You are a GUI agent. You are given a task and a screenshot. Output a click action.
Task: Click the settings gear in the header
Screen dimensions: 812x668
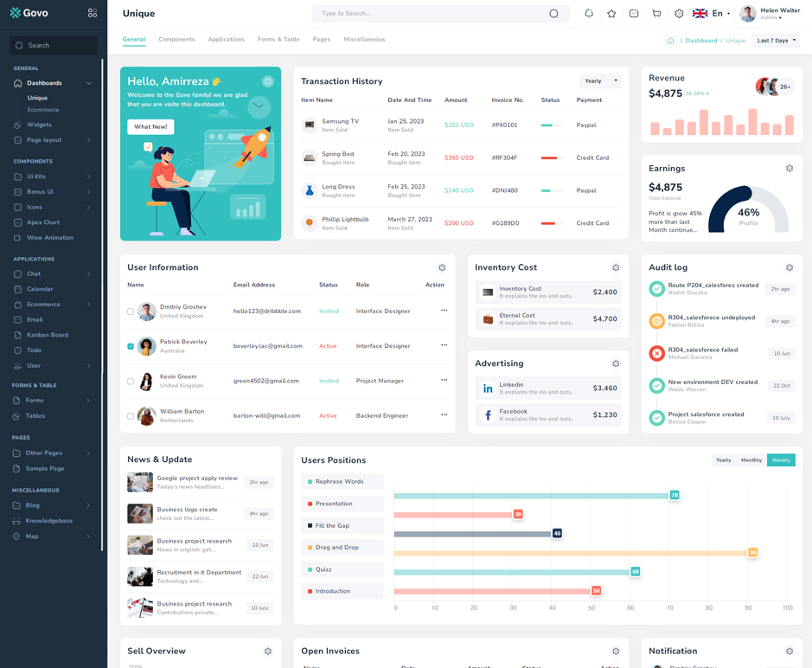pyautogui.click(x=679, y=13)
